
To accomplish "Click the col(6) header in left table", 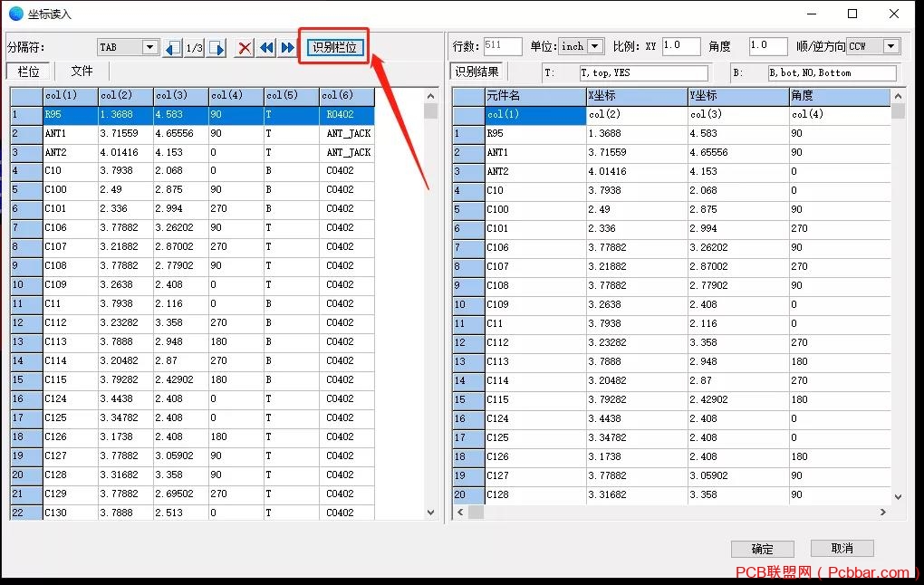I will pyautogui.click(x=346, y=95).
